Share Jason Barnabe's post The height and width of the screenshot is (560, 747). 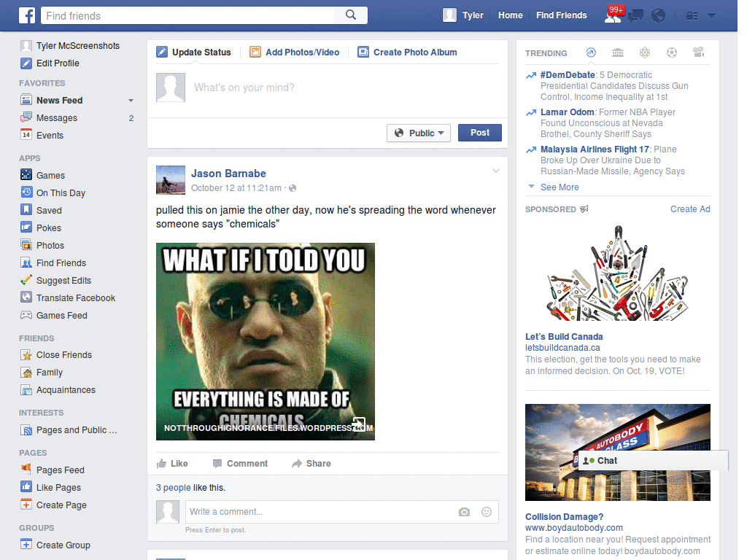point(311,463)
